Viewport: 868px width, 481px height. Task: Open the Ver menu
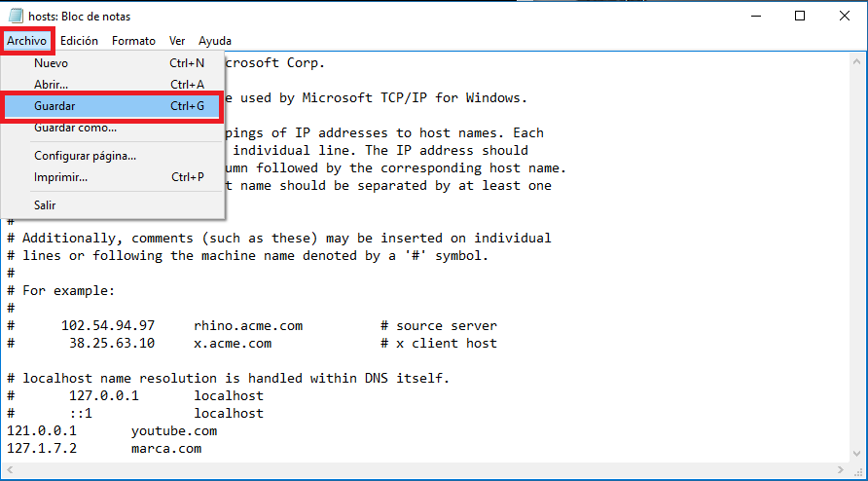click(177, 41)
